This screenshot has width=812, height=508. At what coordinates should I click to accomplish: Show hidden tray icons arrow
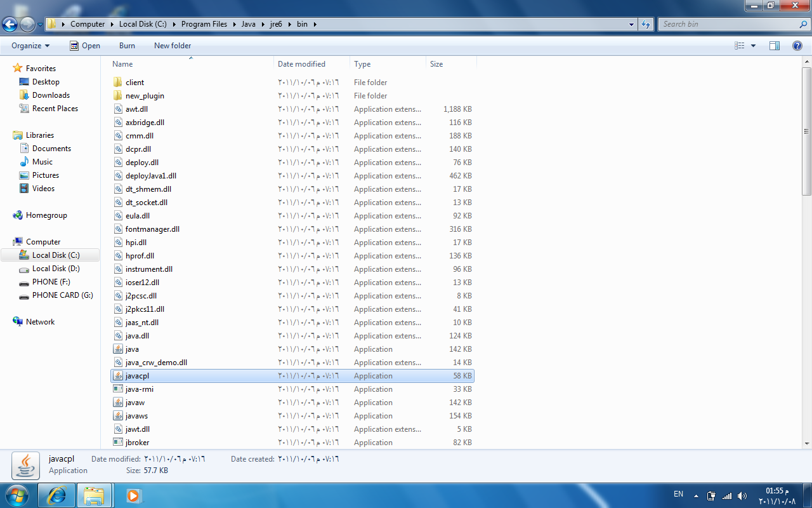tap(696, 496)
